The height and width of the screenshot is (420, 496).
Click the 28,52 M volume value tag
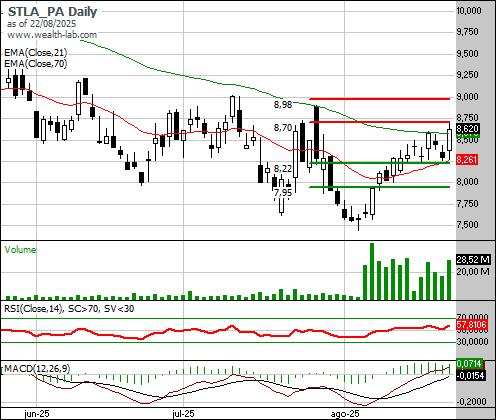473,259
